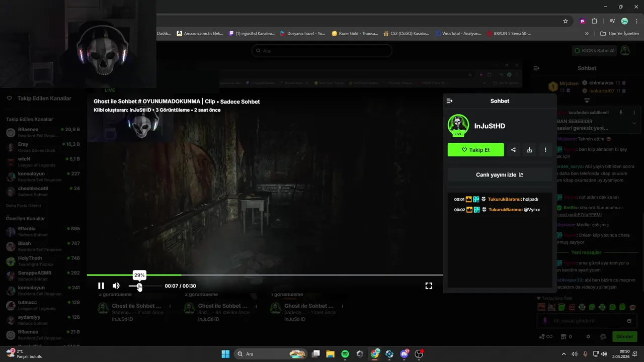644x362 pixels.
Task: Collapse the clip's Sohbet panel with the arrow icon
Action: coord(450,101)
